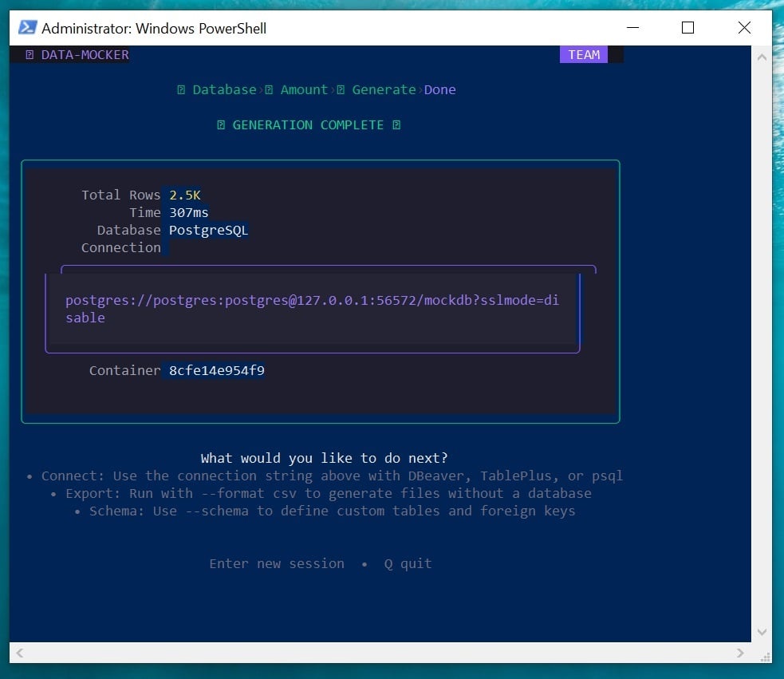Click the PowerShell icon in the title bar
The height and width of the screenshot is (679, 784).
[27, 27]
